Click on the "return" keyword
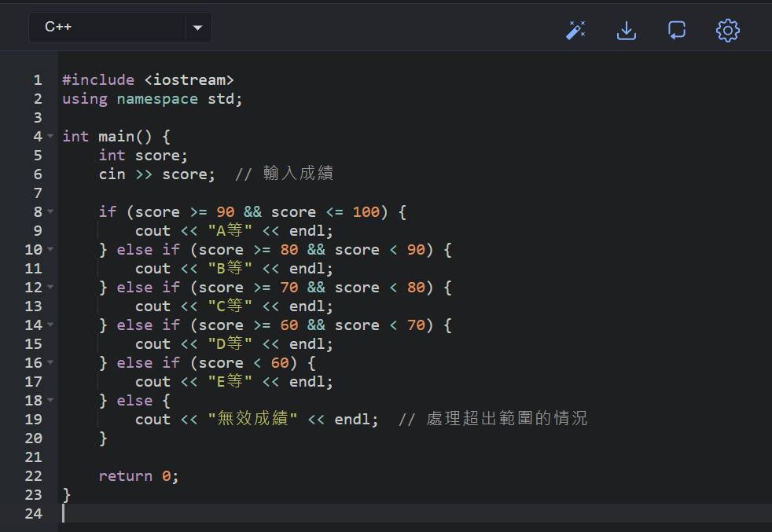The width and height of the screenshot is (772, 532). point(126,476)
